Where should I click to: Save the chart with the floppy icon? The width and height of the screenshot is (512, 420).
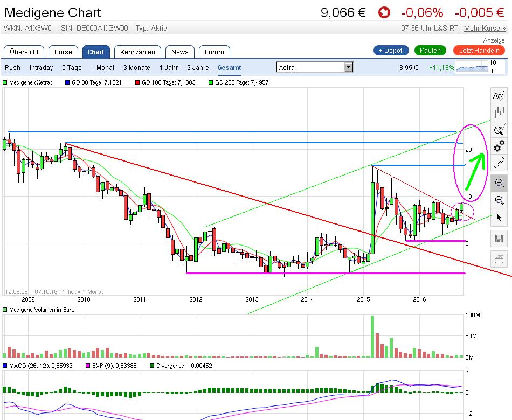point(499,239)
